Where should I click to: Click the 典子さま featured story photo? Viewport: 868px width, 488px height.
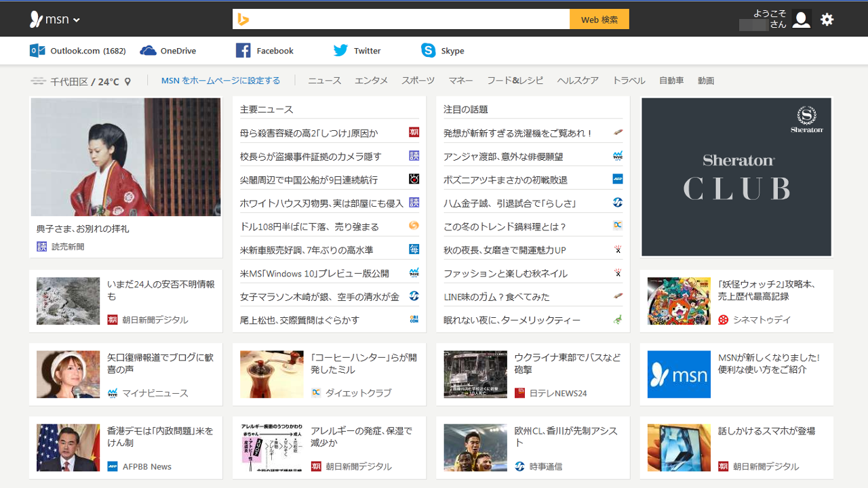coord(126,157)
